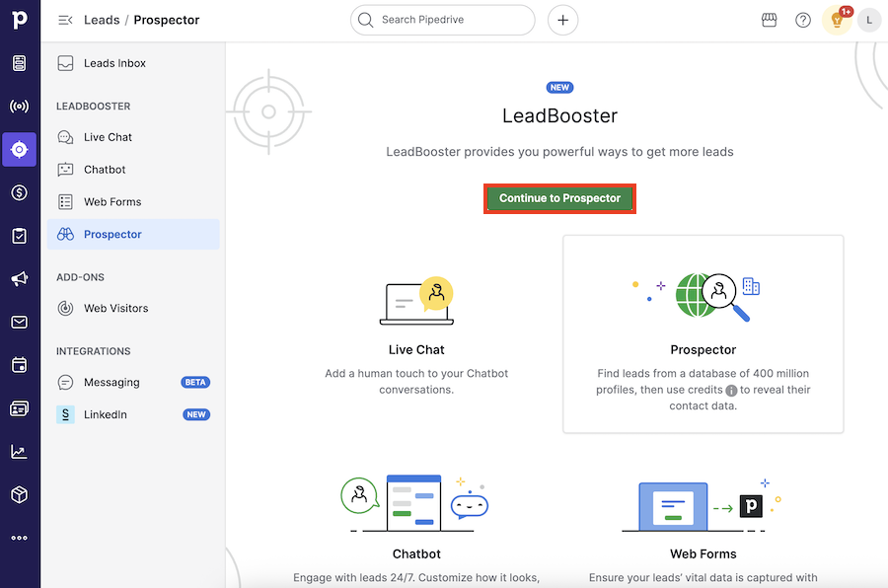Image resolution: width=888 pixels, height=588 pixels.
Task: Click the Leads breadcrumb link
Action: tap(102, 20)
